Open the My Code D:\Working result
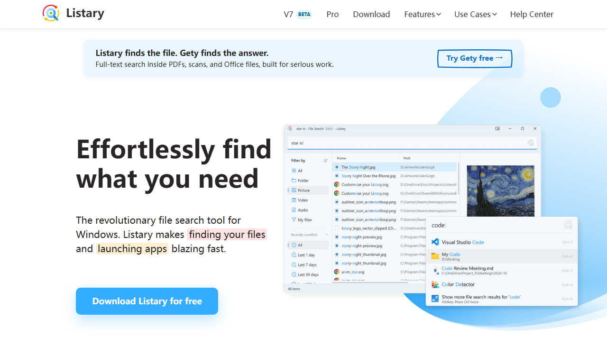This screenshot has width=607, height=364. 502,256
